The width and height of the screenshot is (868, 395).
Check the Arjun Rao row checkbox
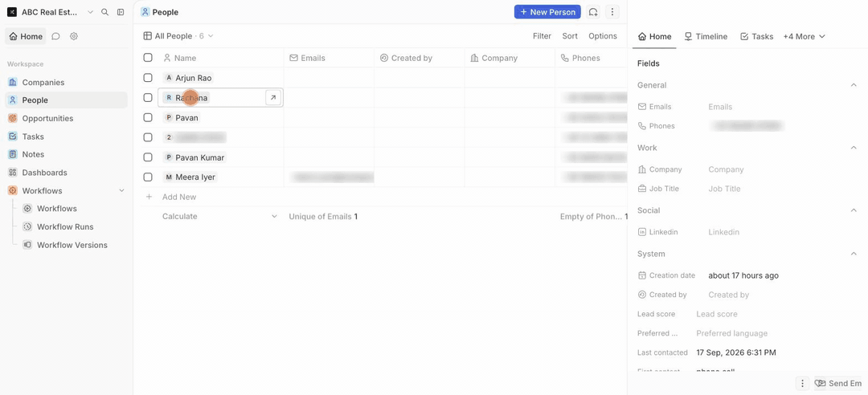pyautogui.click(x=148, y=77)
